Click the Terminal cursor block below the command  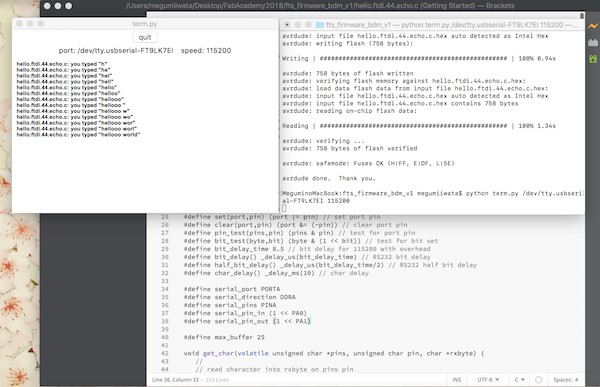pos(284,208)
